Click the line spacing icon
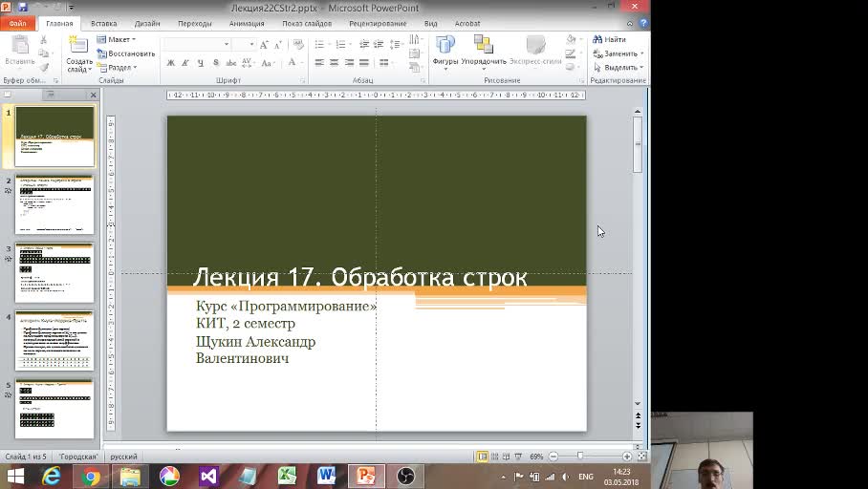868x489 pixels. point(395,44)
